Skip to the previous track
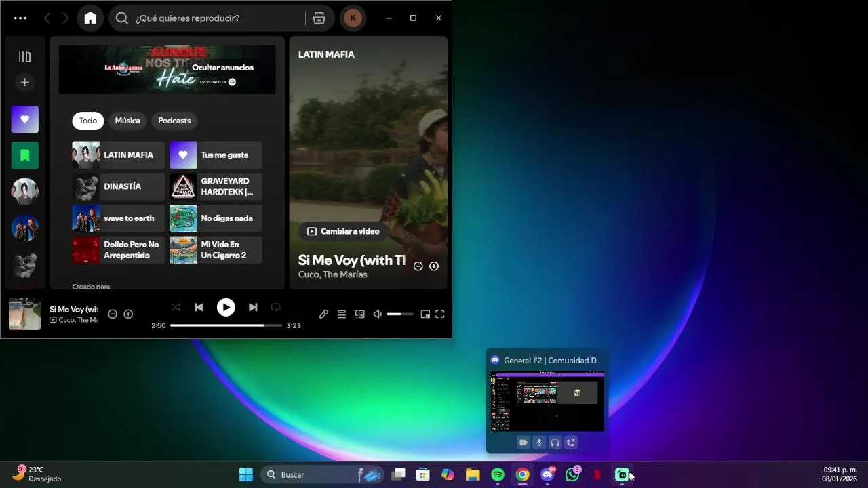Screen dimensions: 868x488 tap(199, 307)
